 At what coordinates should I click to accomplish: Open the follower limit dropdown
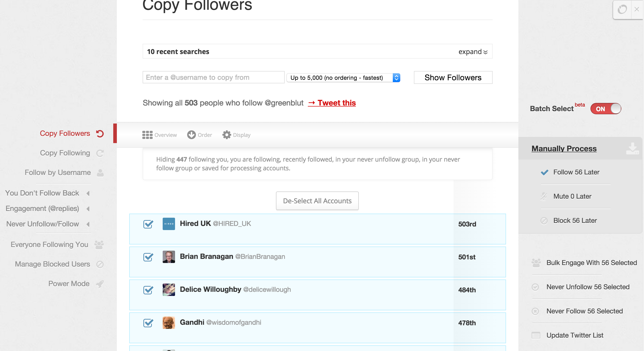[x=343, y=78]
